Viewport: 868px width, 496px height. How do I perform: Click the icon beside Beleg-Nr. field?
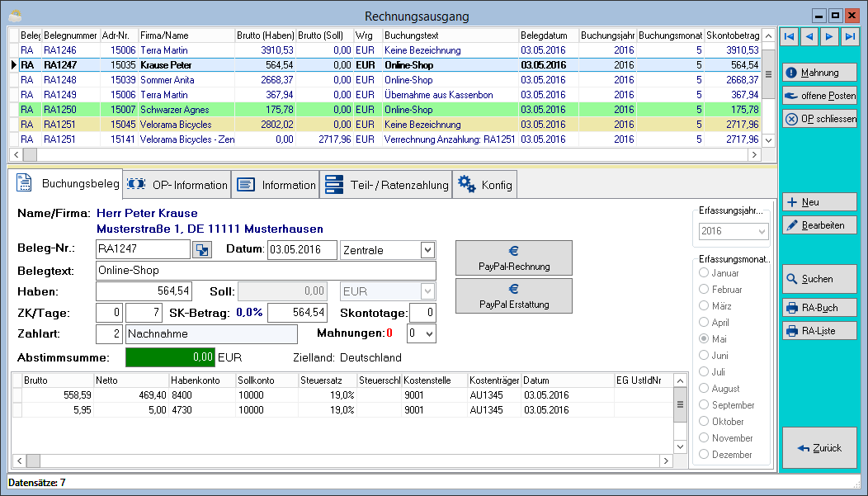[202, 250]
